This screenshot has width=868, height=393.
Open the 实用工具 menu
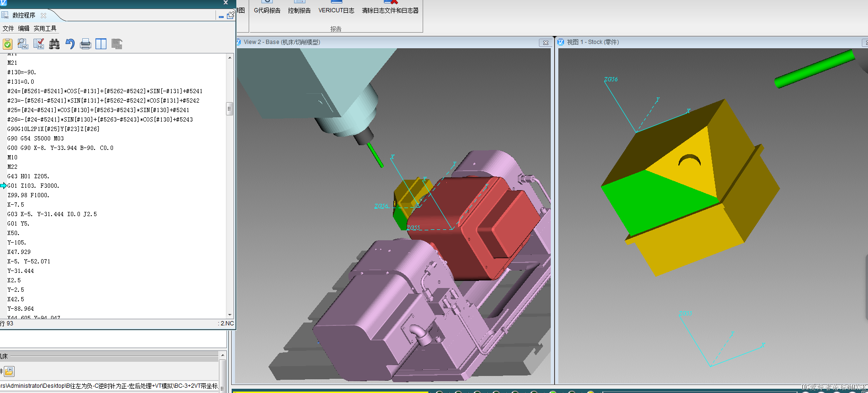[45, 28]
